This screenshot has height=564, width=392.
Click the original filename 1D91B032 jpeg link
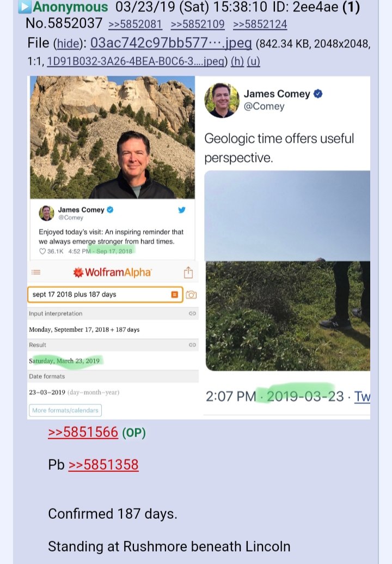[x=137, y=62]
